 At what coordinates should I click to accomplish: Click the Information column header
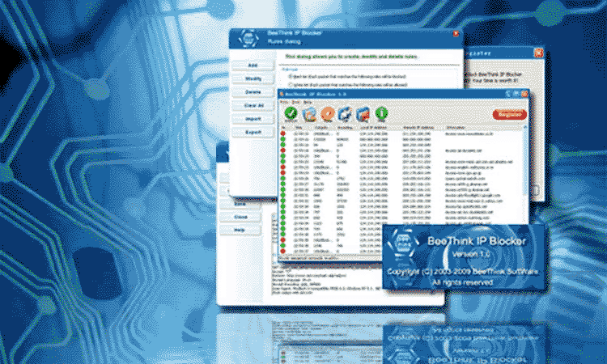(455, 127)
